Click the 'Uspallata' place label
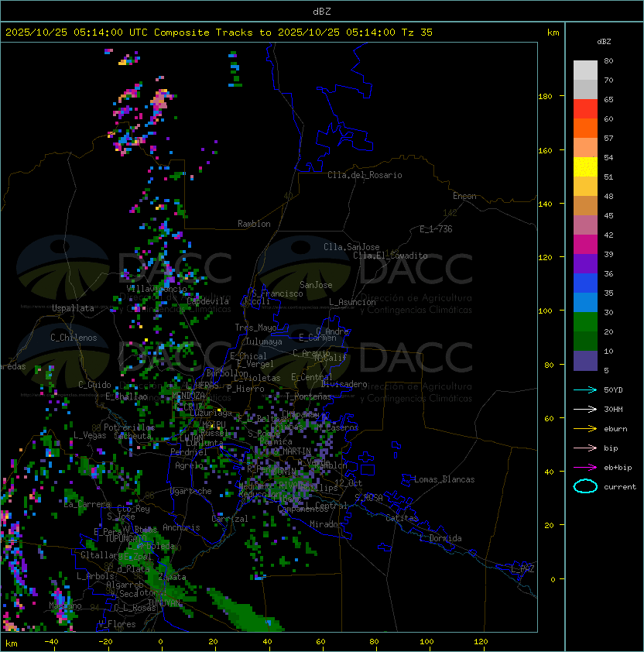Viewport: 644px width, 652px height. (x=73, y=308)
